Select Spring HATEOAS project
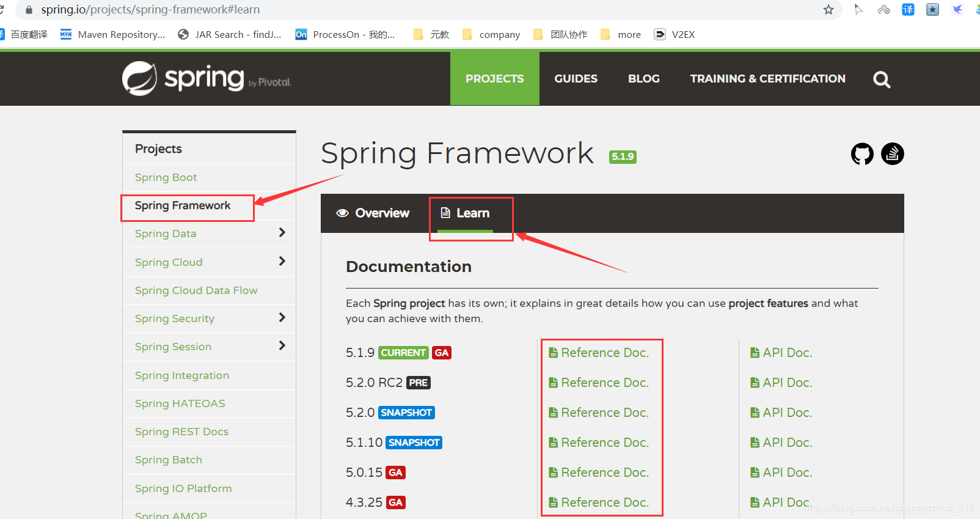The width and height of the screenshot is (980, 519). click(x=180, y=403)
